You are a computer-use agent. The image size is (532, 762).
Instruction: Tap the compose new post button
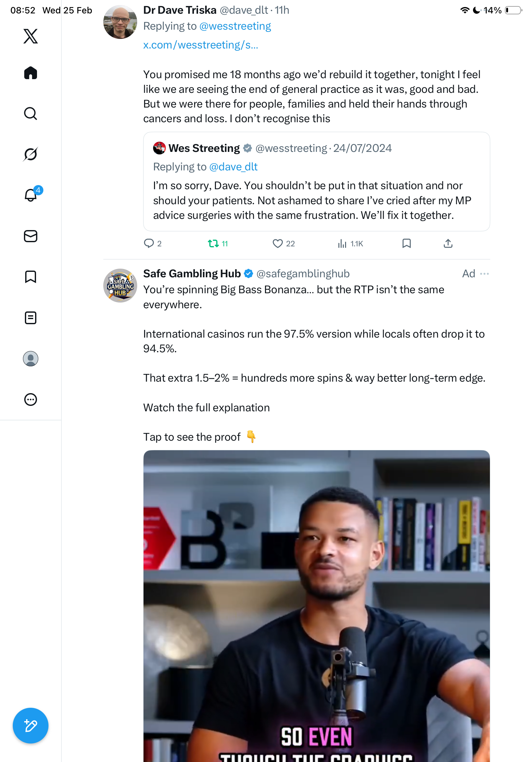point(31,726)
